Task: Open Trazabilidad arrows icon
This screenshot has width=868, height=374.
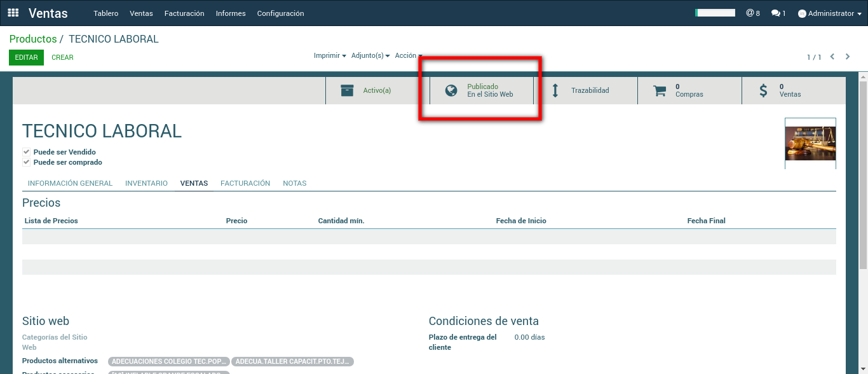Action: point(555,90)
